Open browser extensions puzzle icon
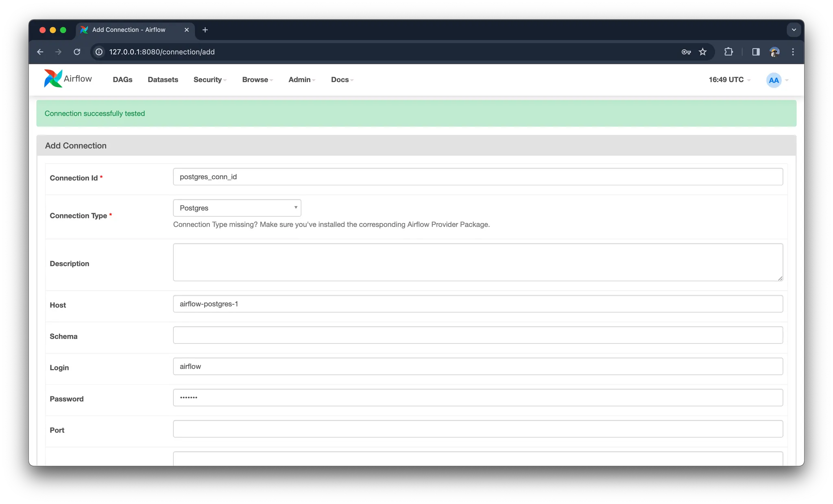833x504 pixels. (728, 52)
